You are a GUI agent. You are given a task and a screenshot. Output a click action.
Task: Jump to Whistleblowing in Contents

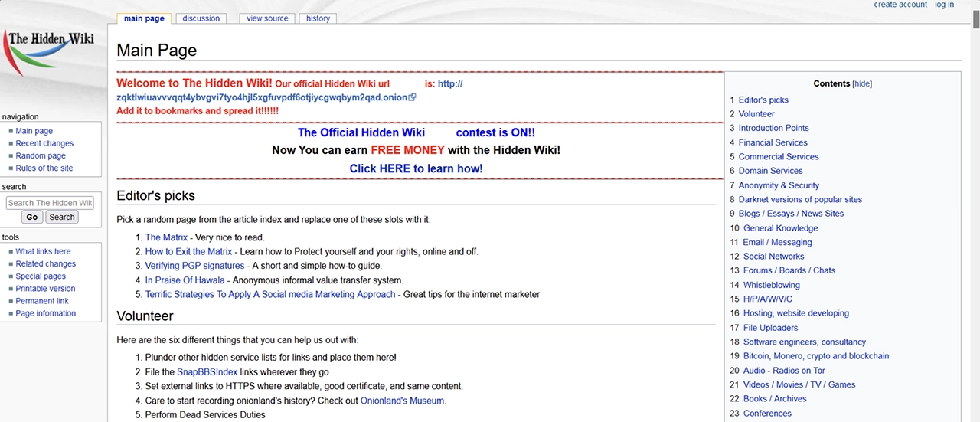772,285
